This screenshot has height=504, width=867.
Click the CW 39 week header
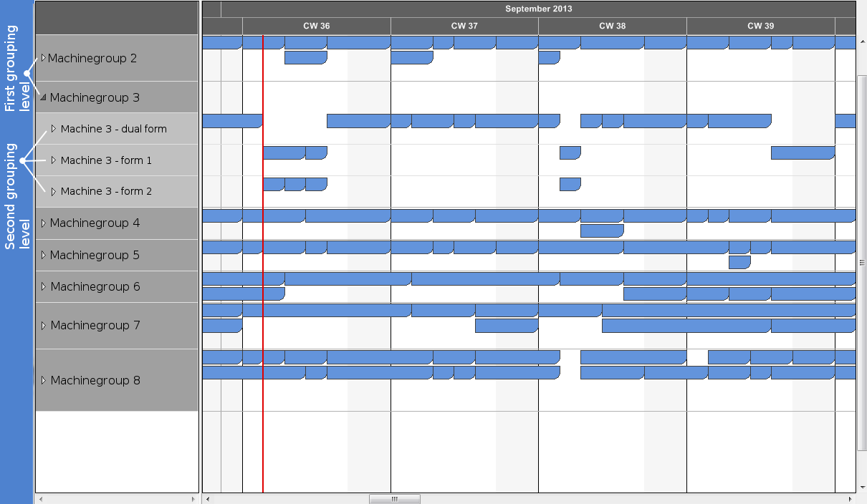click(761, 26)
